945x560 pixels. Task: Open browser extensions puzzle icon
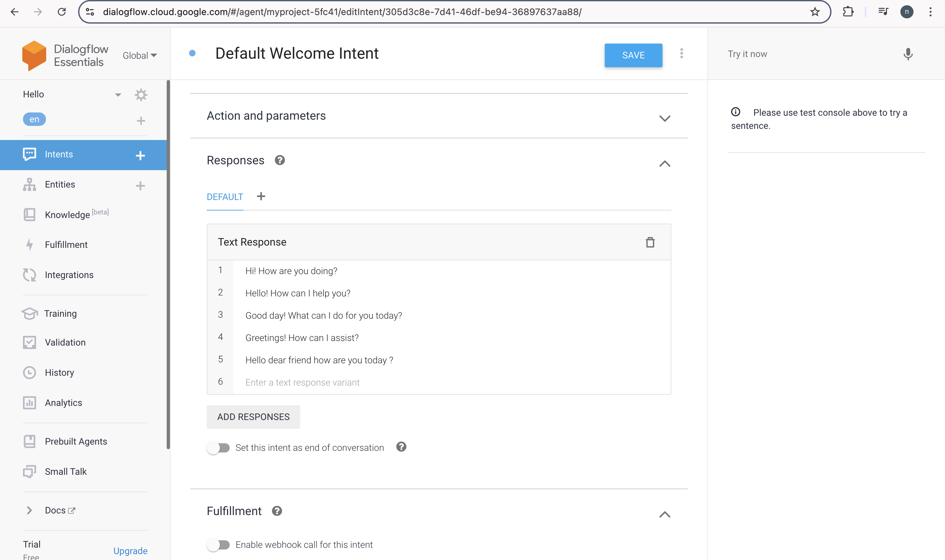point(848,12)
